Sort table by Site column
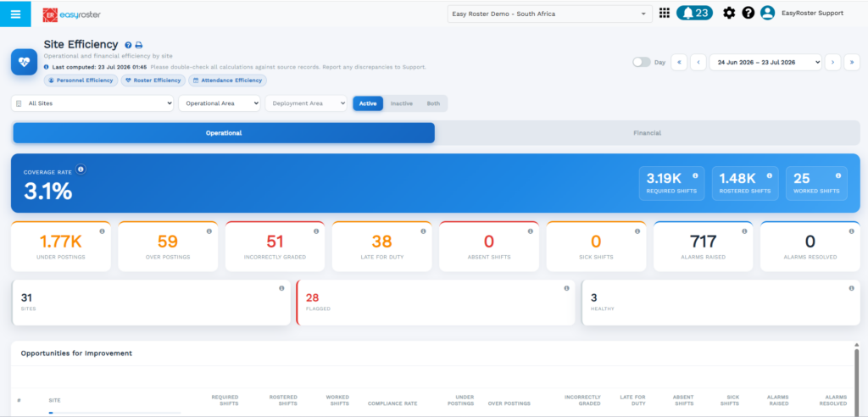This screenshot has height=417, width=868. [54, 400]
